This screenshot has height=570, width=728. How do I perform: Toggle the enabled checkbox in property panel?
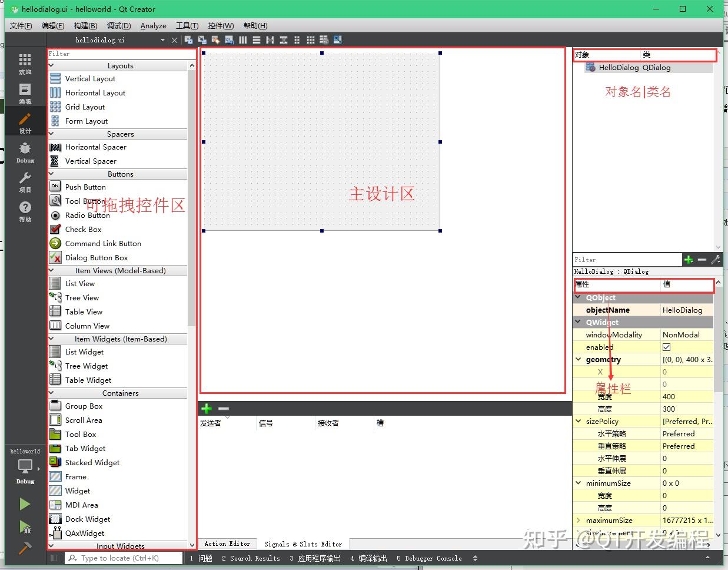tap(667, 347)
